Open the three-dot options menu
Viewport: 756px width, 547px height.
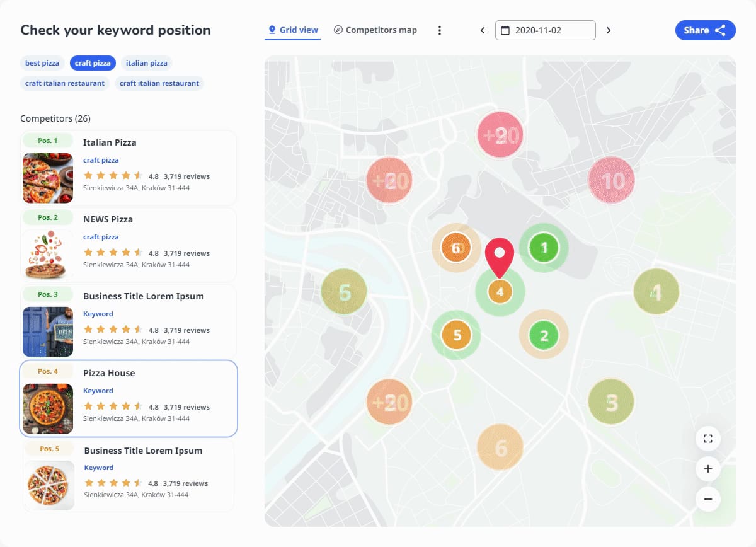pos(440,30)
